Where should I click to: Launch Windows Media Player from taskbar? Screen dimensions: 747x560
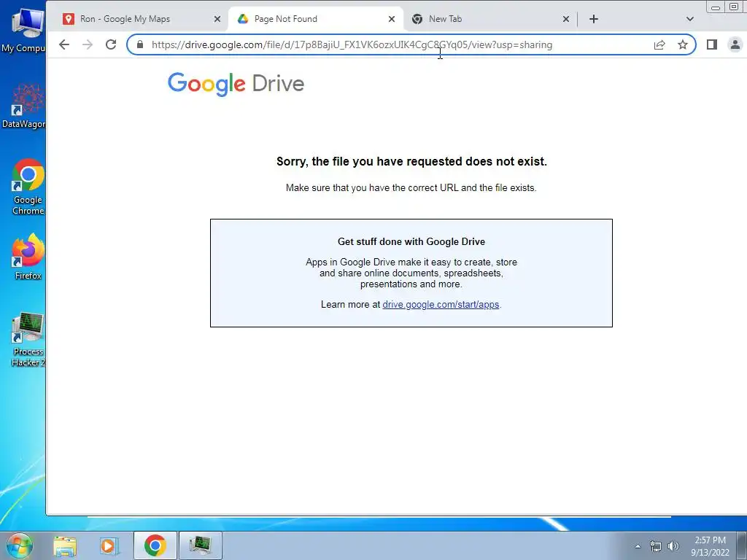108,545
